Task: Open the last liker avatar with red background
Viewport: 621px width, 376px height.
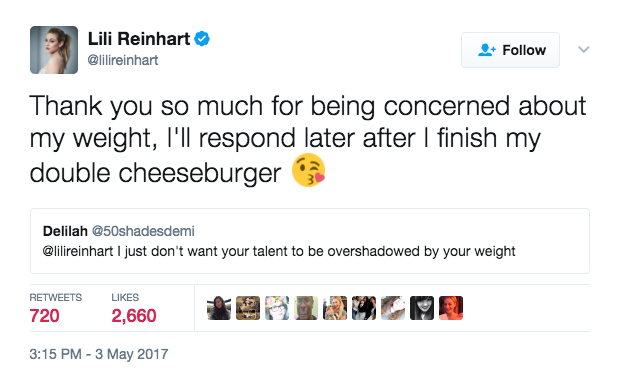Action: 451,308
